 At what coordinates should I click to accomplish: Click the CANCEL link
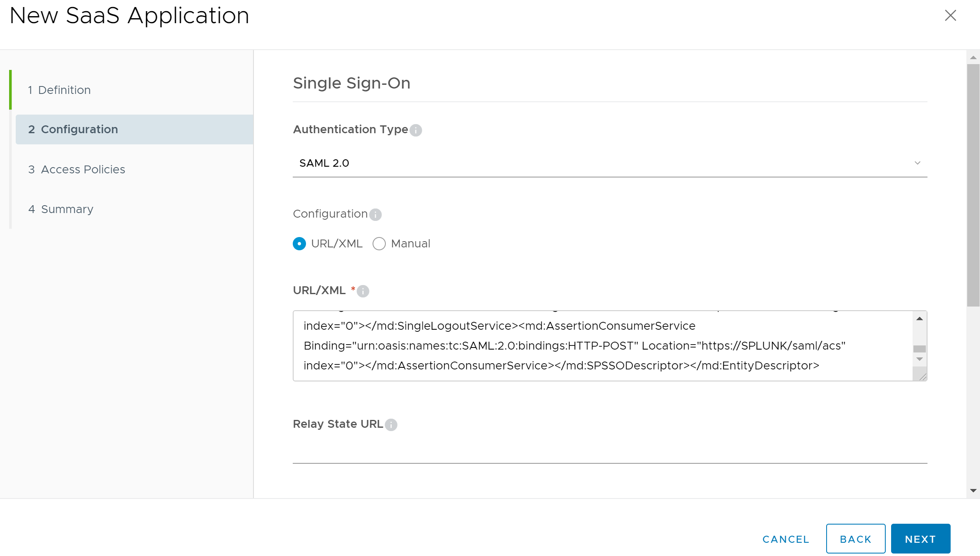[786, 539]
